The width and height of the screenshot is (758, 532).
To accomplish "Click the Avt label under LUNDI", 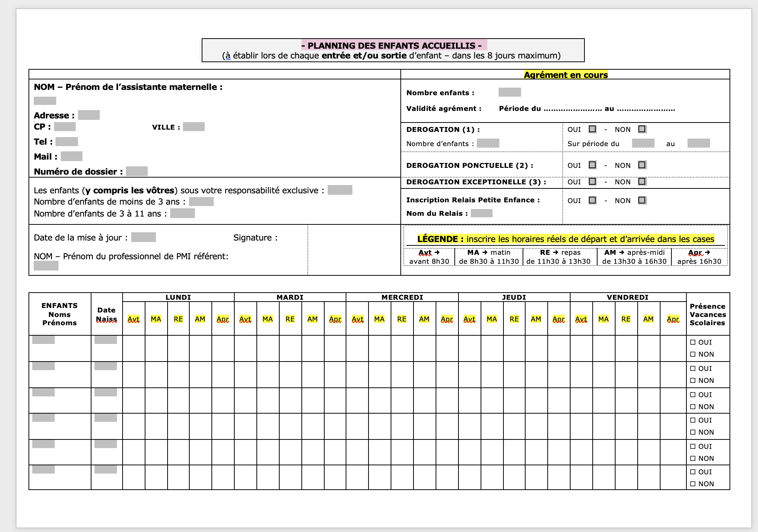I will [133, 319].
